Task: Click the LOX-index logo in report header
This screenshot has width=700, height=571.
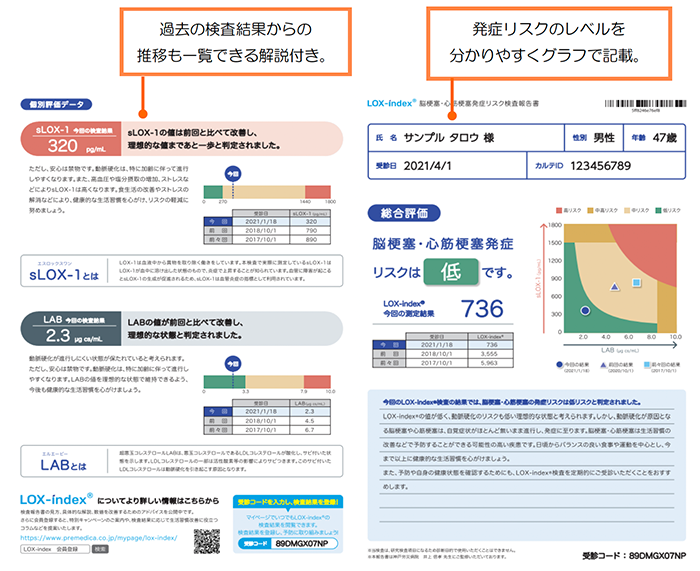Action: pos(391,103)
